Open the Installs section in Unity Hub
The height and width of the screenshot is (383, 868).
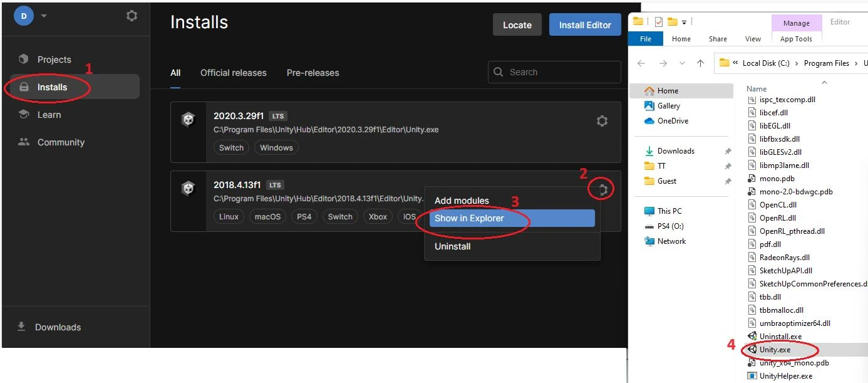75,87
